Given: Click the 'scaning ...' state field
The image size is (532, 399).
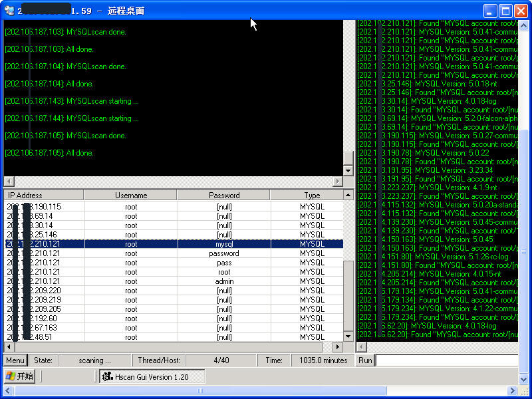Looking at the screenshot, I should pos(94,360).
